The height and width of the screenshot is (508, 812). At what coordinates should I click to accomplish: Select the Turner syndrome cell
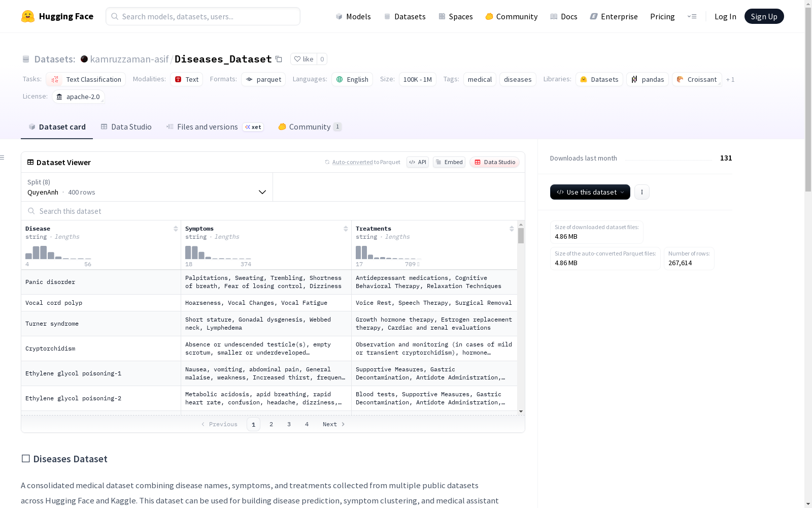pos(101,324)
